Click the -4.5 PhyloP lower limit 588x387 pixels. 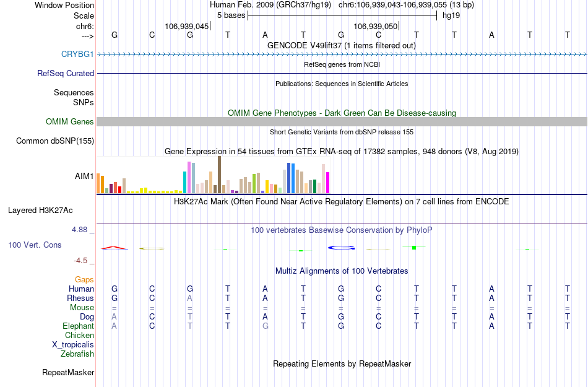pos(80,261)
